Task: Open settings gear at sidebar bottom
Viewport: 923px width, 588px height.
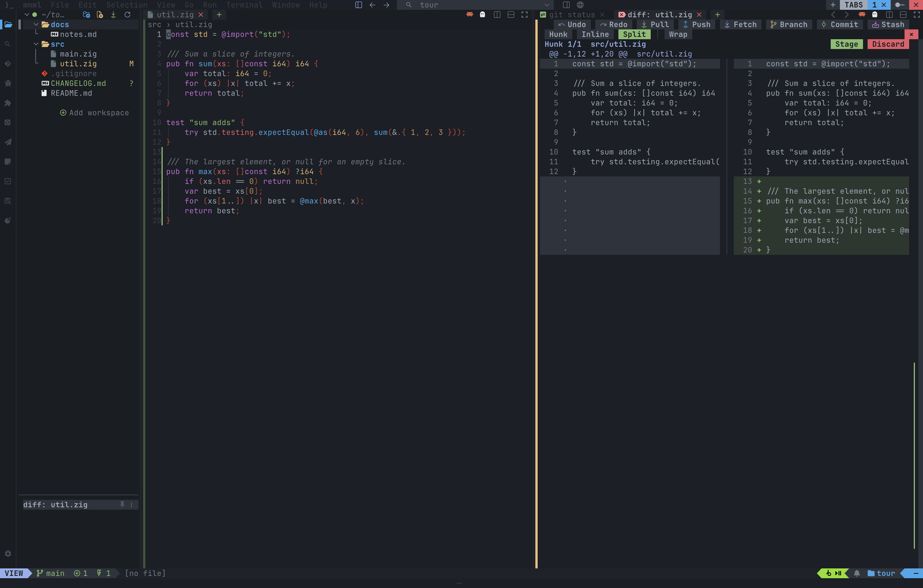Action: tap(8, 553)
